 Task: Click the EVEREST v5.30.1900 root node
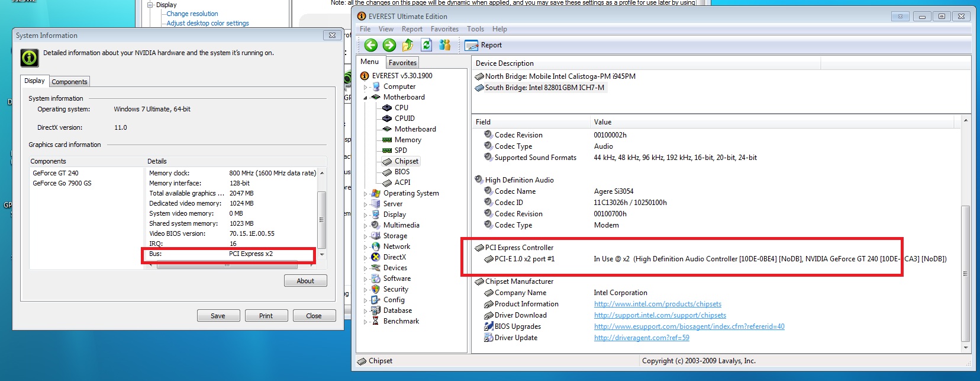402,76
